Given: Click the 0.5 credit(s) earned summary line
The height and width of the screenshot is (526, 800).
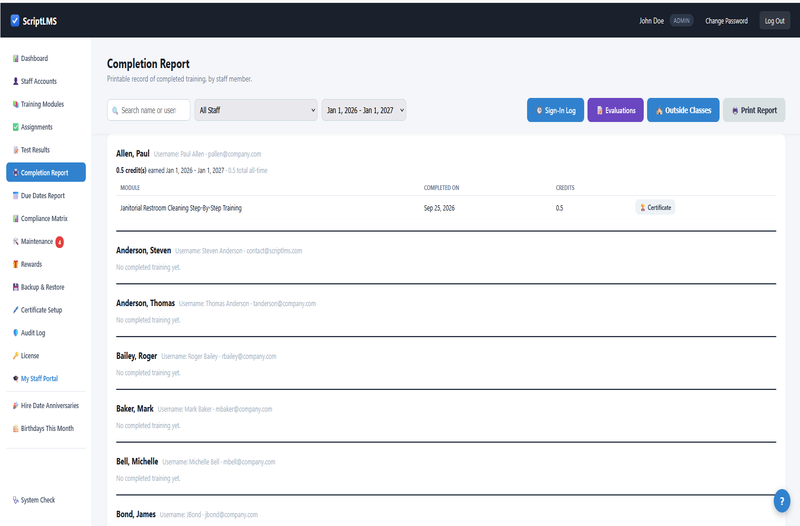Looking at the screenshot, I should (x=191, y=170).
